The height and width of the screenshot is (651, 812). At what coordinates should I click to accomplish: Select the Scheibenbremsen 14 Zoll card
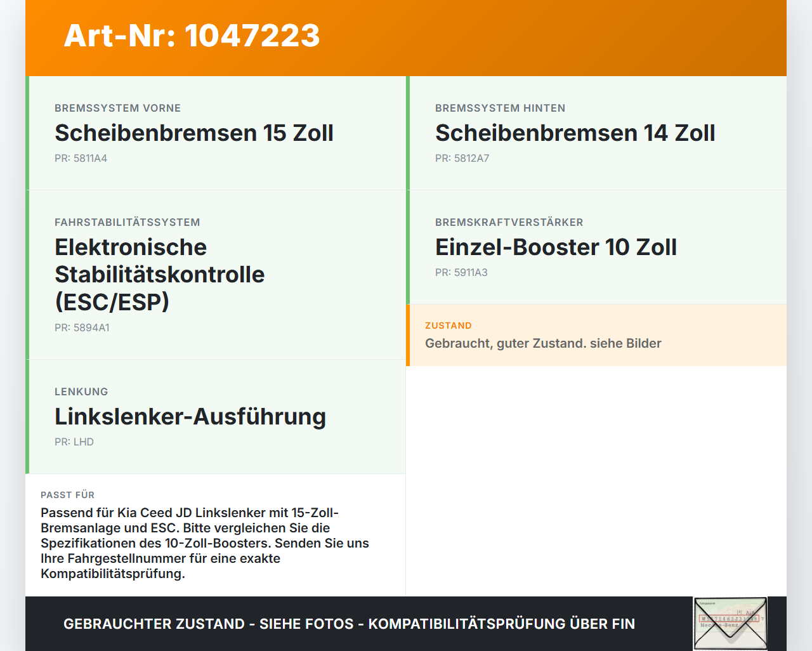click(596, 133)
